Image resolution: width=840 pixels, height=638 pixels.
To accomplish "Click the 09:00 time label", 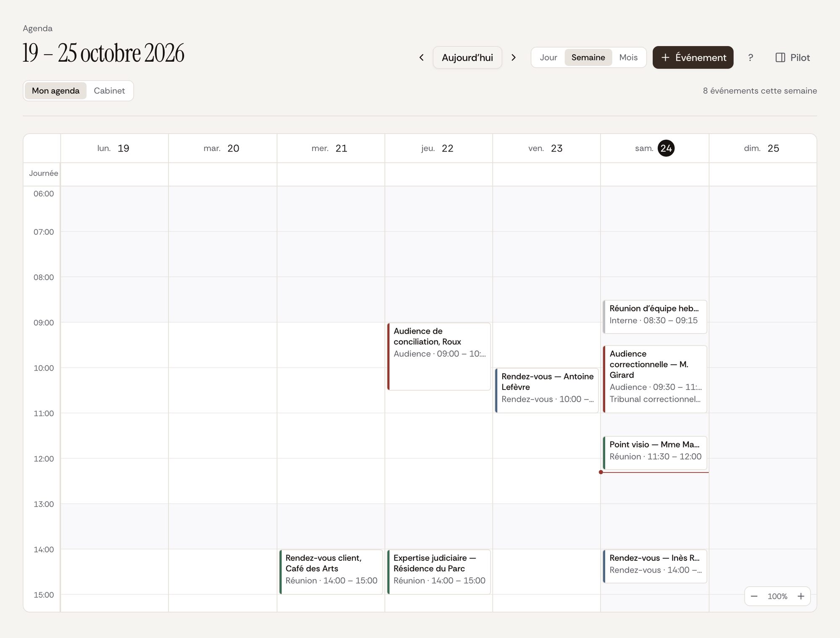I will pos(44,323).
